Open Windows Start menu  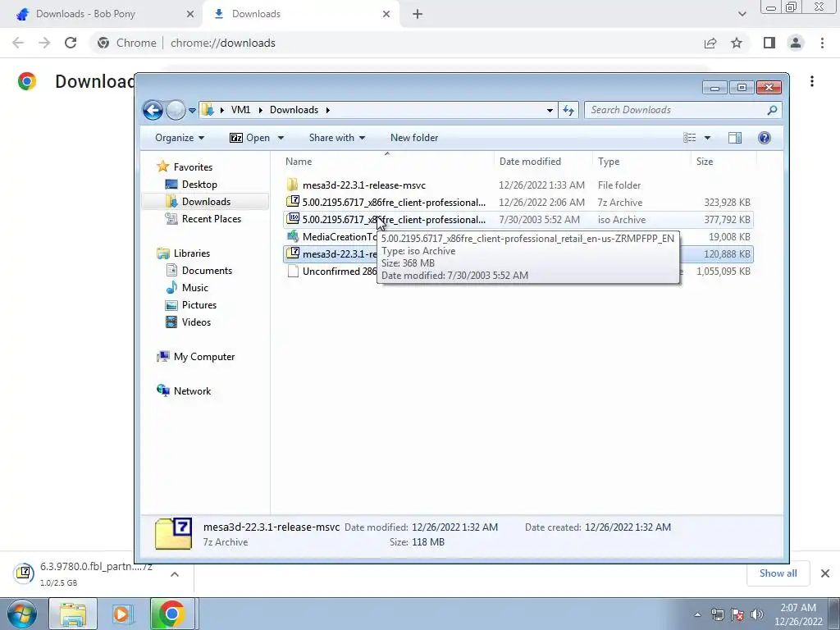[21, 614]
